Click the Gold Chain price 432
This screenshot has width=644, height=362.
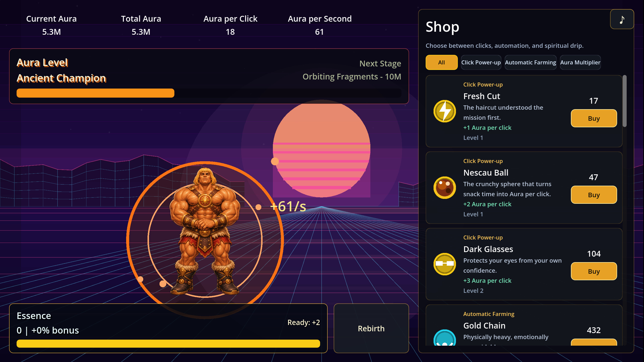pyautogui.click(x=594, y=330)
